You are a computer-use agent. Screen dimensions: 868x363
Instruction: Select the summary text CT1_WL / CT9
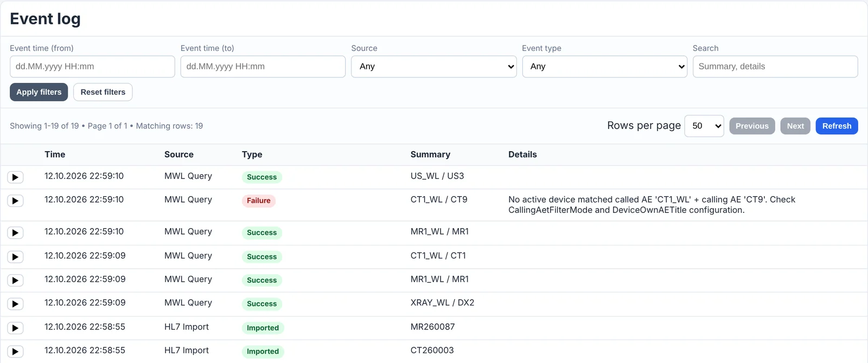[439, 200]
